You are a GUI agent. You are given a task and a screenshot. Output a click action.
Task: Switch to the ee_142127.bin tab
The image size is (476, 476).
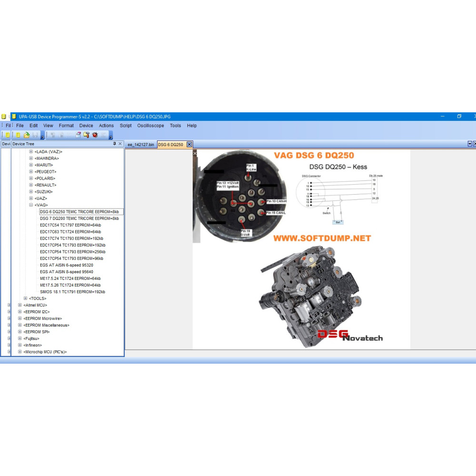click(x=141, y=145)
